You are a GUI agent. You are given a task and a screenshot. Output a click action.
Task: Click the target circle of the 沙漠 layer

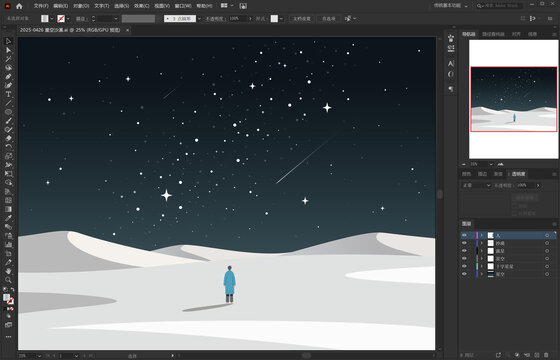click(547, 243)
